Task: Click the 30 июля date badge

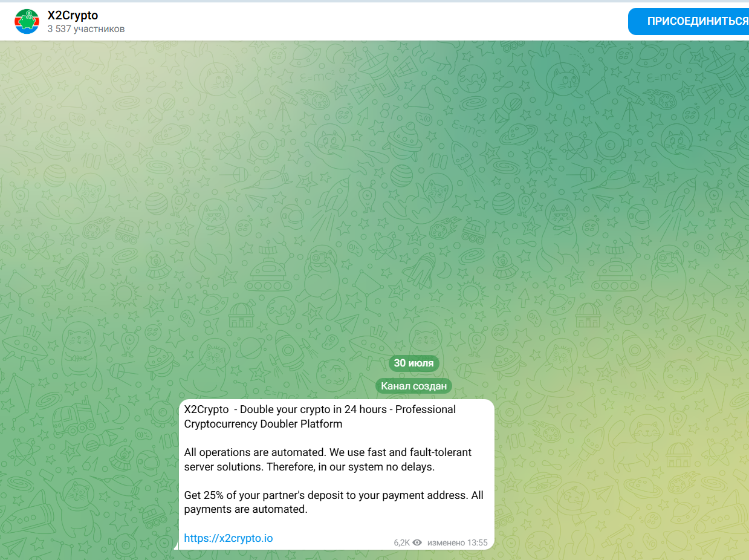Action: coord(413,363)
